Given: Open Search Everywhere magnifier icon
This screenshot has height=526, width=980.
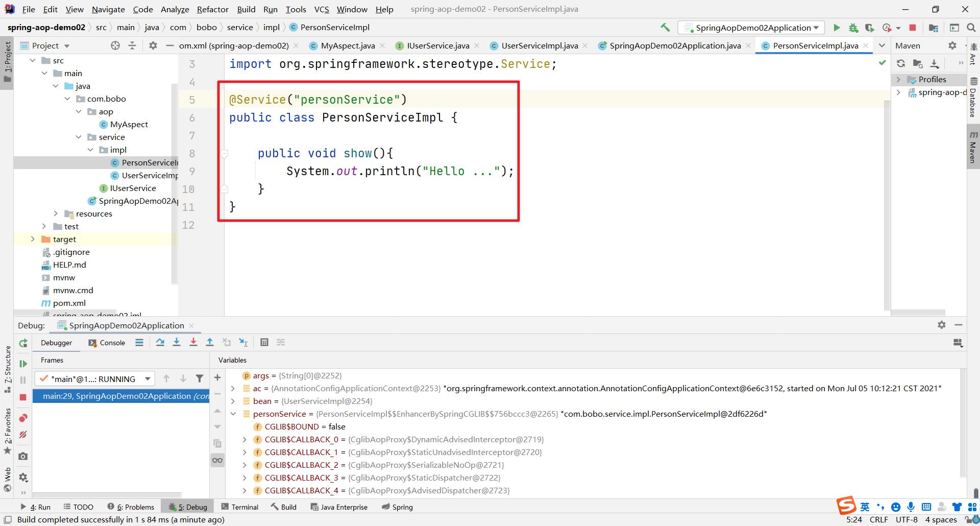Looking at the screenshot, I should click(971, 28).
